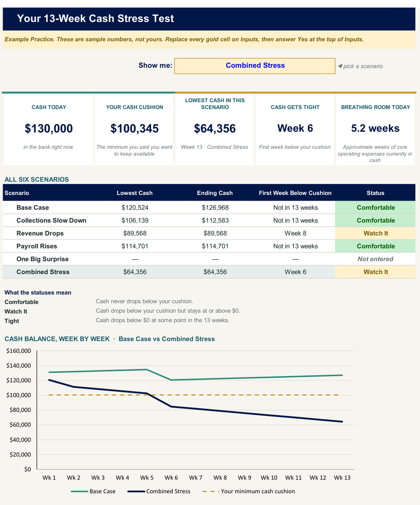Screen dimensions: 420x505
Task: Click the Payroll Rises Comfortable status cell
Action: (x=375, y=246)
